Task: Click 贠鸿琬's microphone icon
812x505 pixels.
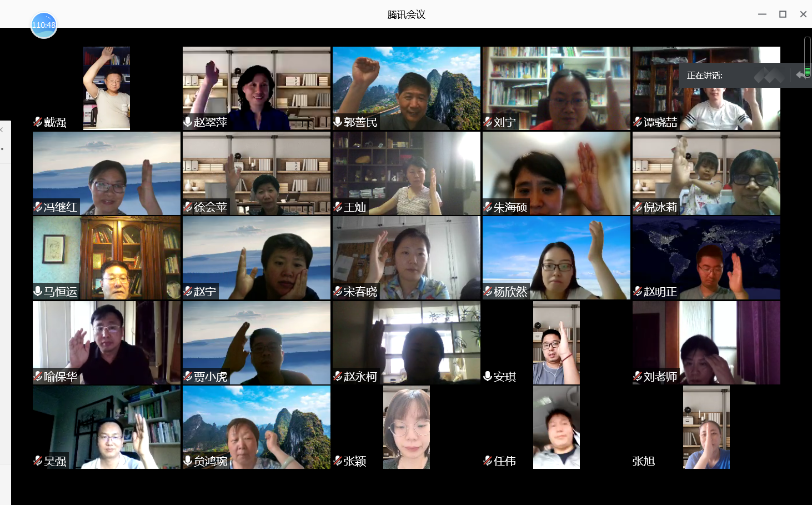Action: [188, 461]
